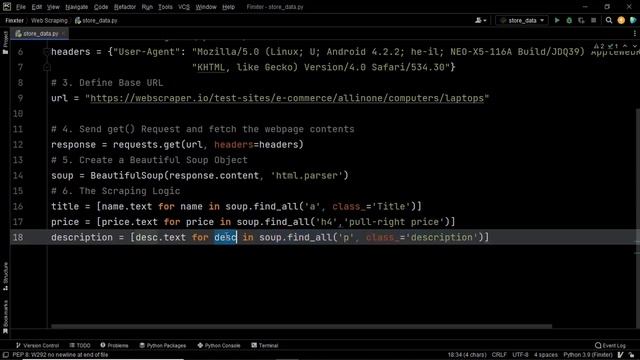This screenshot has width=640, height=360.
Task: Change CRLF line separator
Action: (499, 355)
